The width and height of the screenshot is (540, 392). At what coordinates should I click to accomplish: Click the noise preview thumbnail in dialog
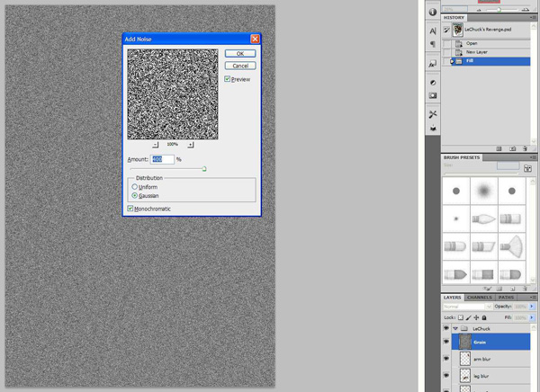point(173,94)
